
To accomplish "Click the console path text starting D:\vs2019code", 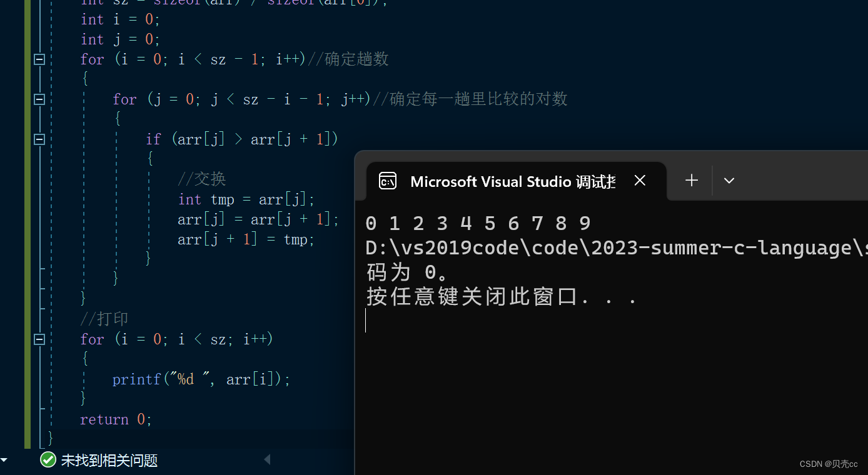I will tap(616, 248).
